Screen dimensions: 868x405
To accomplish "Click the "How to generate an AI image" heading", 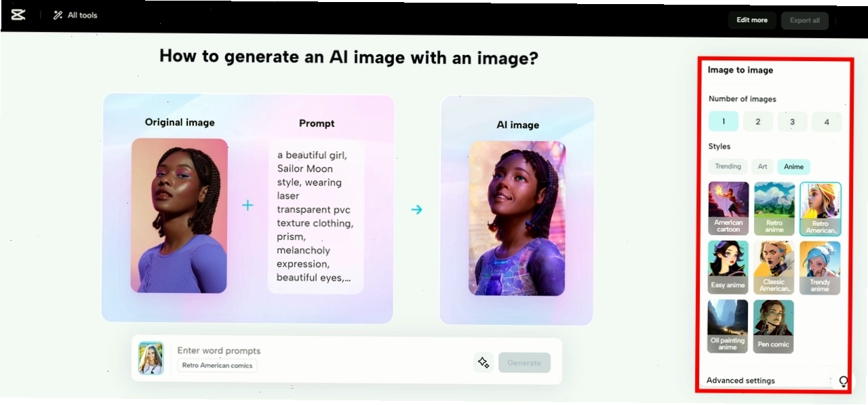I will 349,57.
